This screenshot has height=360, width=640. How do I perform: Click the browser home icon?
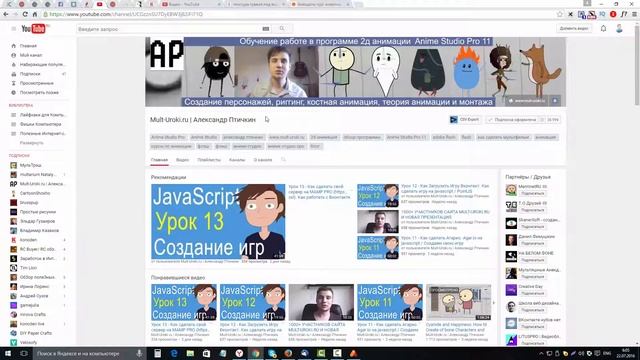coord(35,14)
